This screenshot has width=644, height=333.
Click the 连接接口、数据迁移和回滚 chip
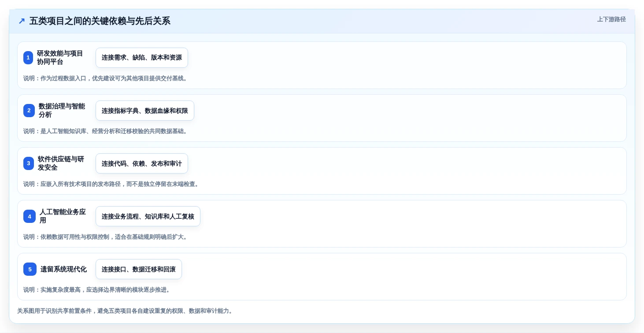click(139, 269)
